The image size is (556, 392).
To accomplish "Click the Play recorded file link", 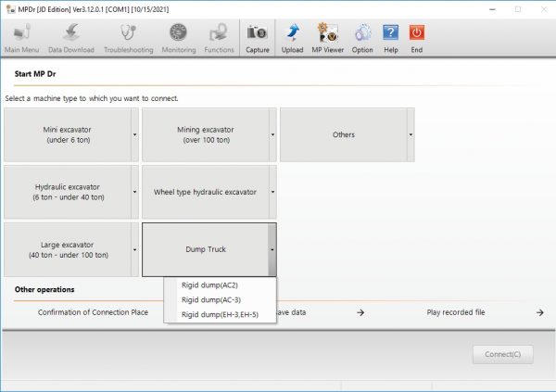I will click(x=456, y=312).
